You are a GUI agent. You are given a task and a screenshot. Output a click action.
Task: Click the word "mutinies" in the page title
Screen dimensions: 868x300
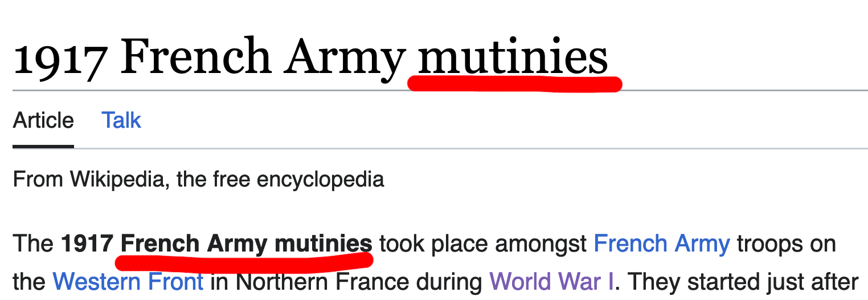click(x=513, y=58)
